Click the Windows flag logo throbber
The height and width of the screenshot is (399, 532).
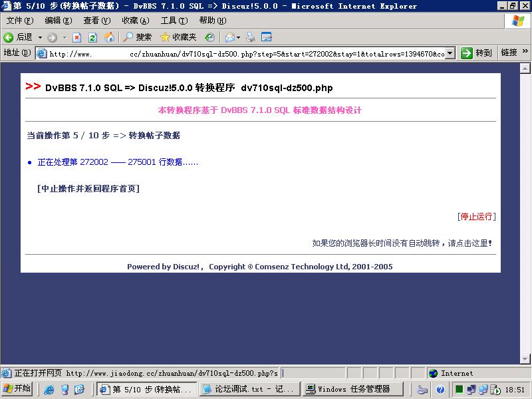(x=518, y=21)
